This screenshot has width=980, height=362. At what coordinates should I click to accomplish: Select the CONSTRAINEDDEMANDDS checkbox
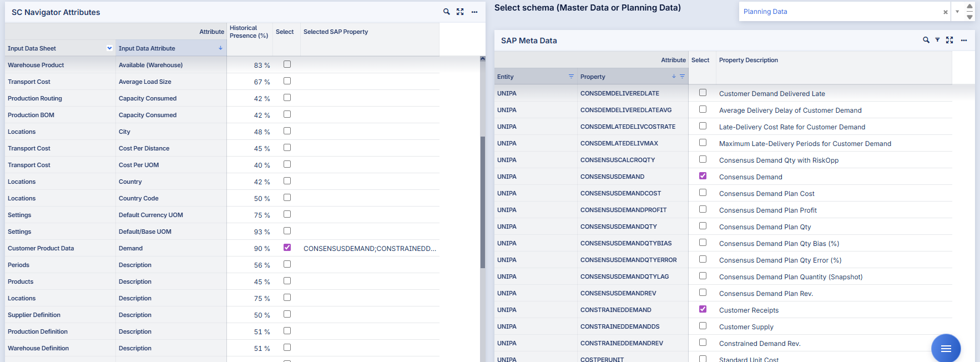(703, 326)
